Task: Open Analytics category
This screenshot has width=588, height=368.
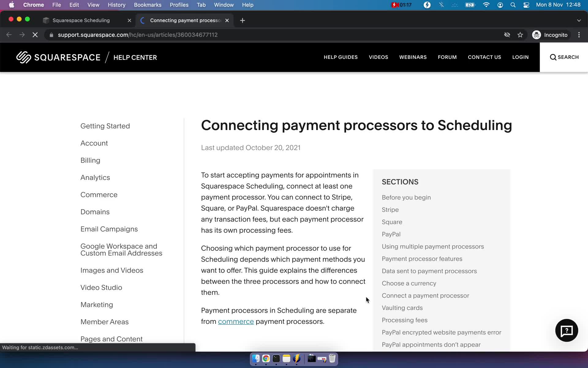Action: click(x=95, y=178)
